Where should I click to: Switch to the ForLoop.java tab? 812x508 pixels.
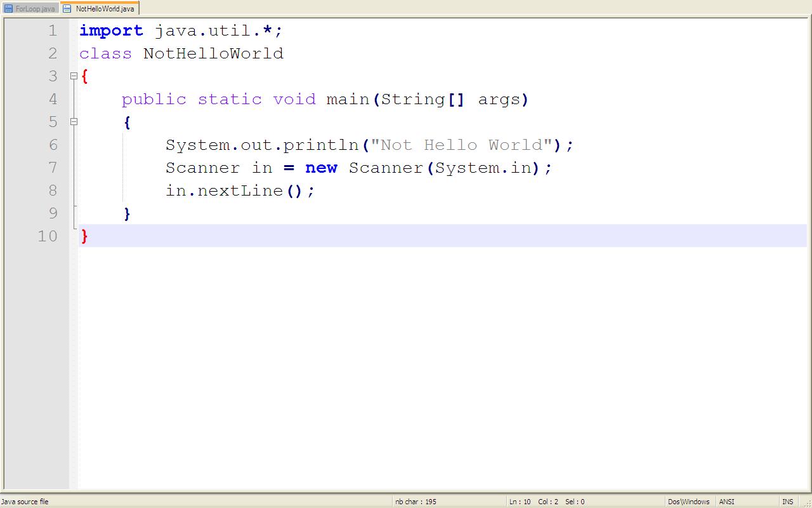(x=30, y=9)
